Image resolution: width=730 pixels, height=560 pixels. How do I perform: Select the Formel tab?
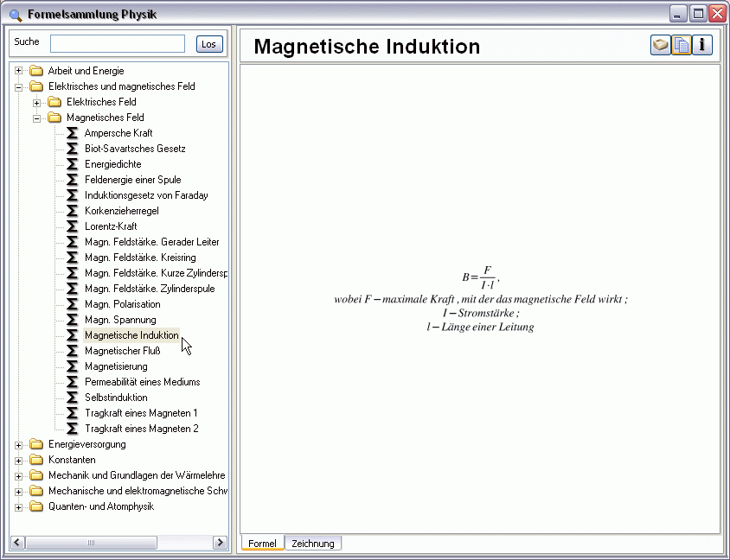click(262, 544)
